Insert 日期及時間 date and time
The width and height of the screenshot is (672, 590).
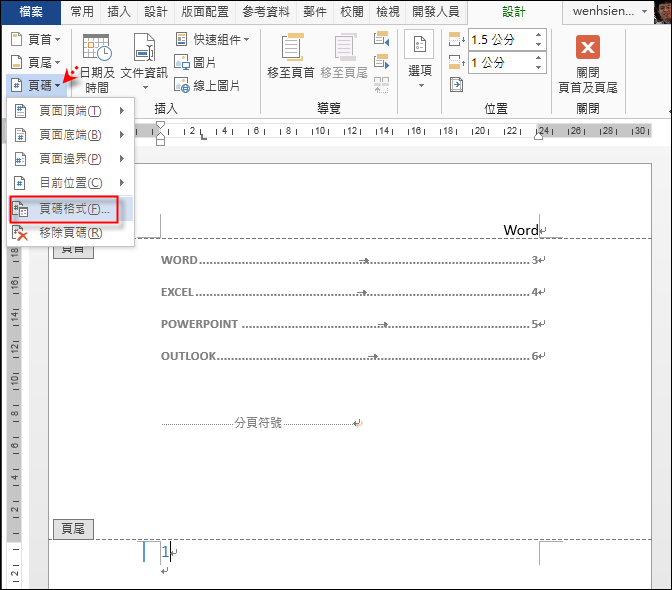tap(97, 63)
